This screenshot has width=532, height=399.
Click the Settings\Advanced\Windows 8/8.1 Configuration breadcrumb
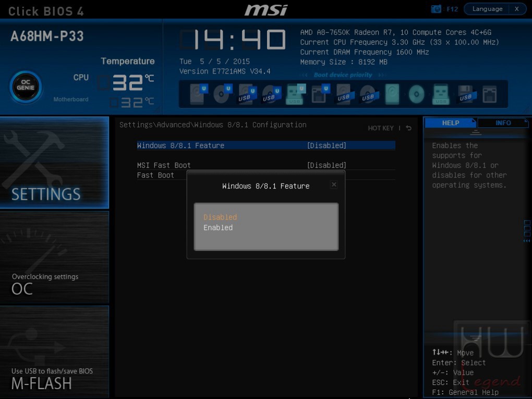coord(213,125)
